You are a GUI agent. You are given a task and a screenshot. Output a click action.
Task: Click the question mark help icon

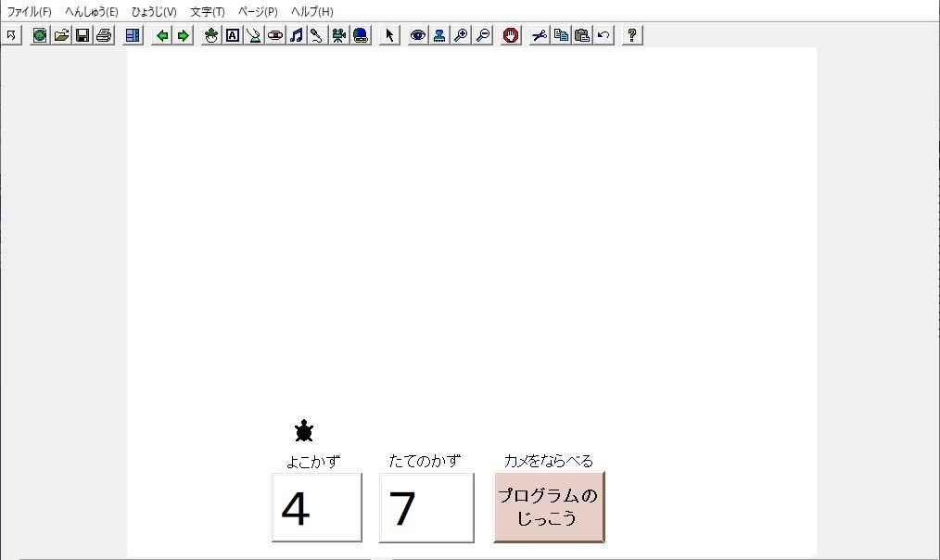tap(632, 35)
